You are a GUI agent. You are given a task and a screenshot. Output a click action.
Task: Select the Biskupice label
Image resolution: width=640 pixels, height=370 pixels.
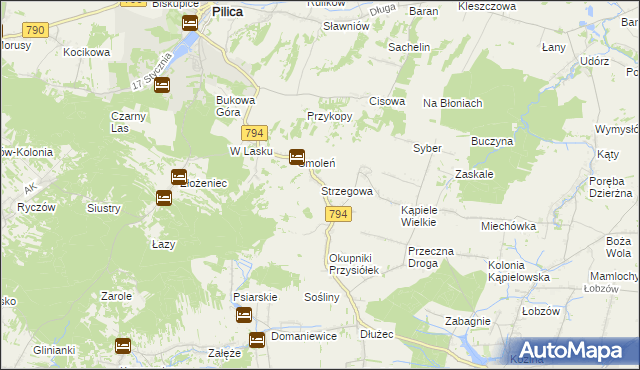point(176,4)
